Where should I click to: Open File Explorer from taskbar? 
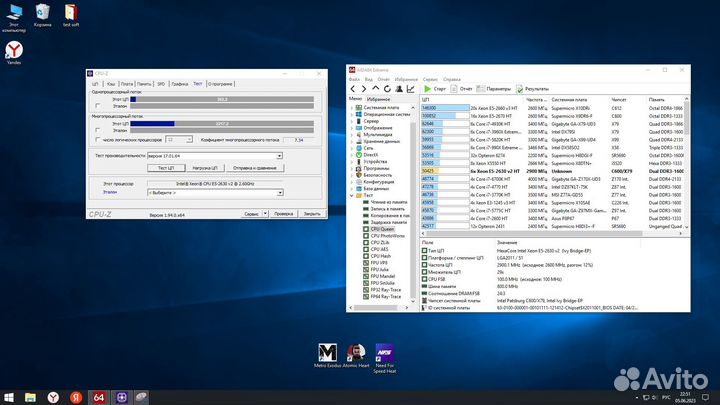[30, 397]
